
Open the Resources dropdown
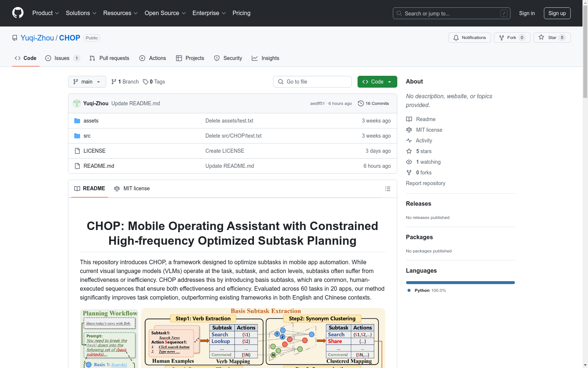pos(121,13)
